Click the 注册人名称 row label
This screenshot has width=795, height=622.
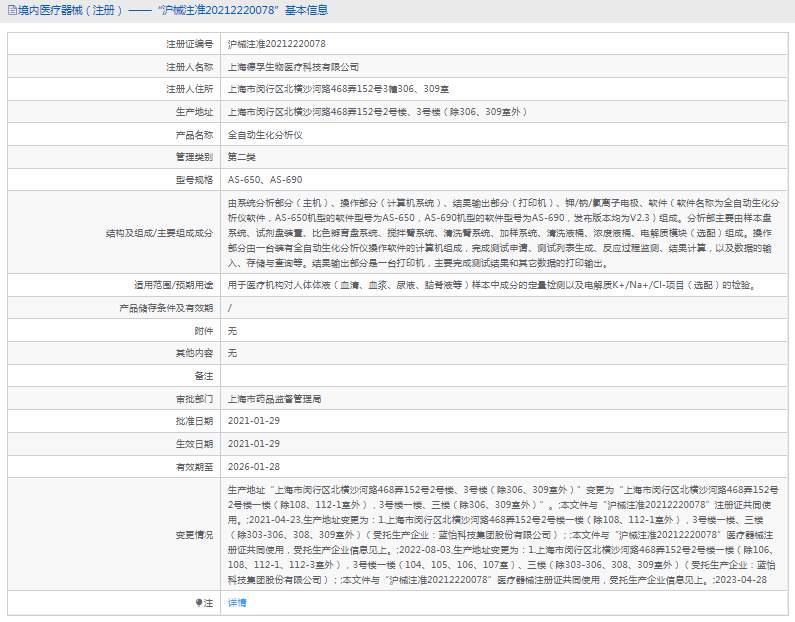coord(190,67)
